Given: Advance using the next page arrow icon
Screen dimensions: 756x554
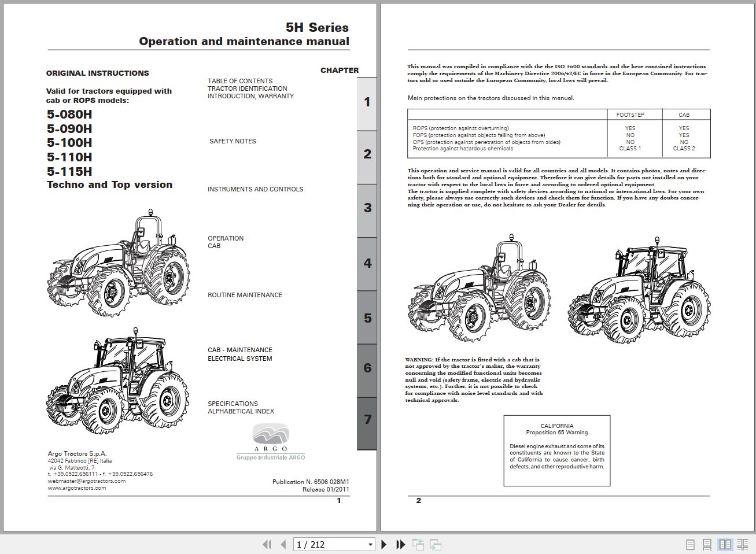Looking at the screenshot, I should 384,544.
